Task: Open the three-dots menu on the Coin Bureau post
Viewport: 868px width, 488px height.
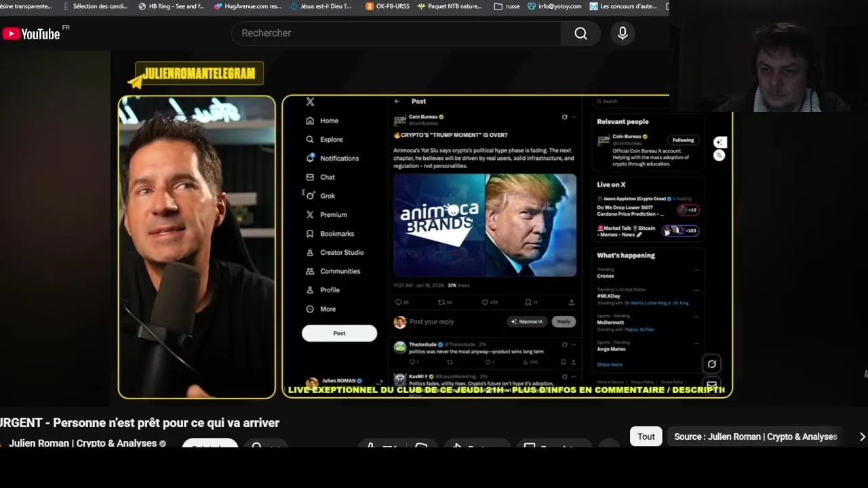Action: [x=574, y=117]
